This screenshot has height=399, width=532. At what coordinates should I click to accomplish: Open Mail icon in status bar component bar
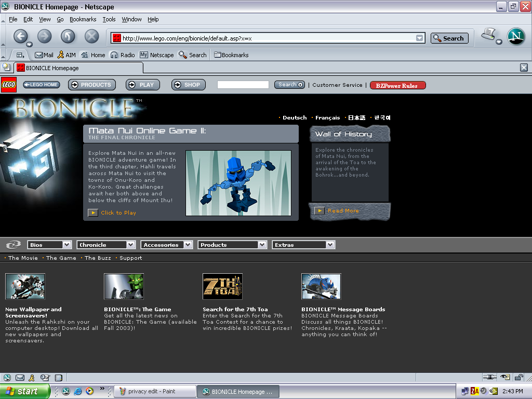(20, 378)
